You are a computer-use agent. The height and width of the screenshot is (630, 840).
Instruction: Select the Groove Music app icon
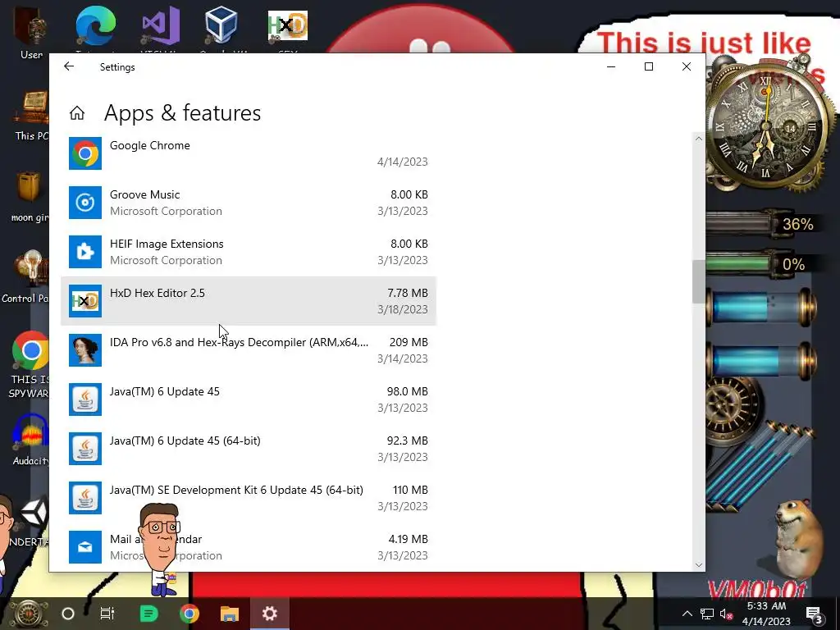coord(85,203)
